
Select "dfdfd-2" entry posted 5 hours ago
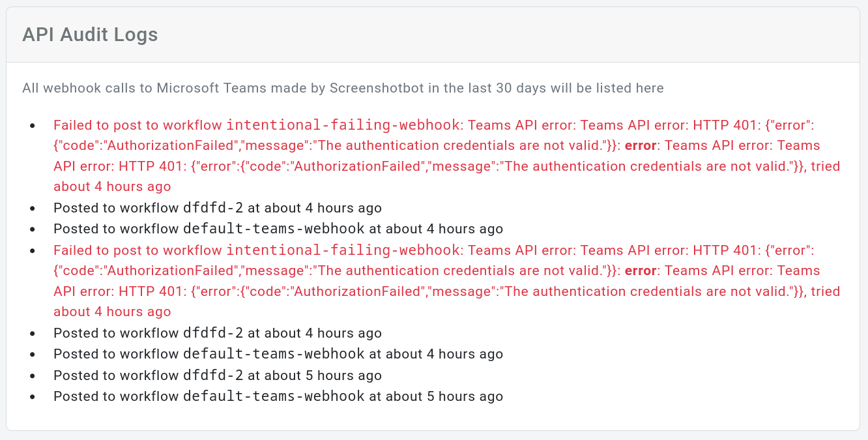pyautogui.click(x=213, y=375)
